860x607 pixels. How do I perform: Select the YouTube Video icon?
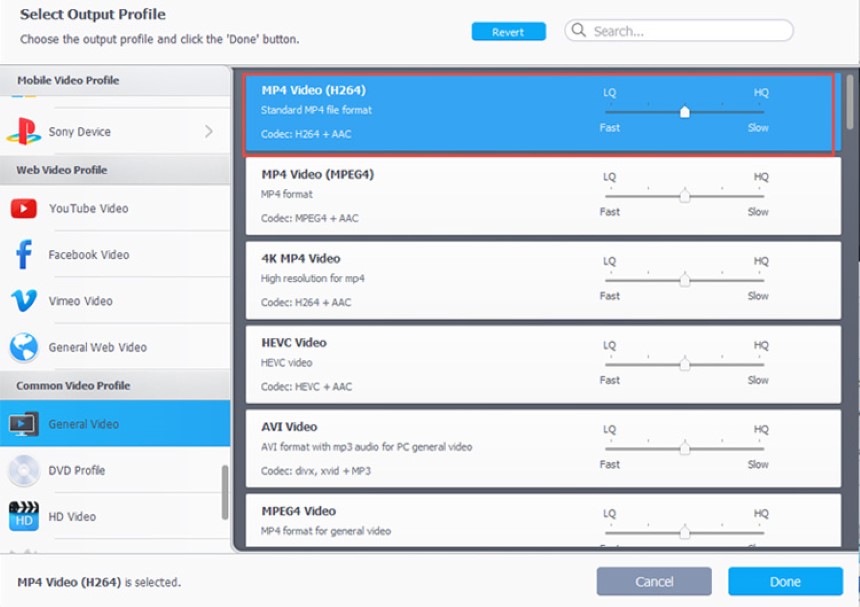tap(24, 208)
